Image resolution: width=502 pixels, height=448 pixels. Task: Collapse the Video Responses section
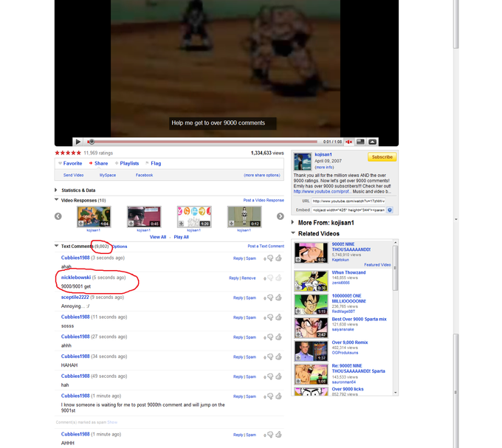click(x=56, y=200)
